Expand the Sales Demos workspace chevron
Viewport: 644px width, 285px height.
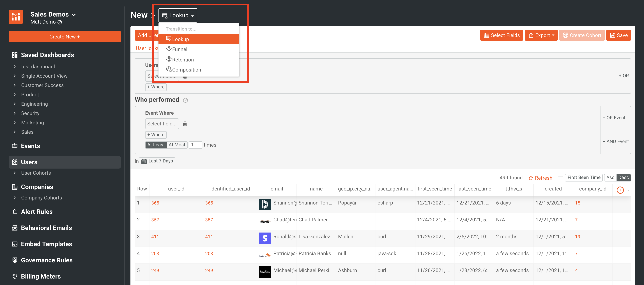click(74, 15)
